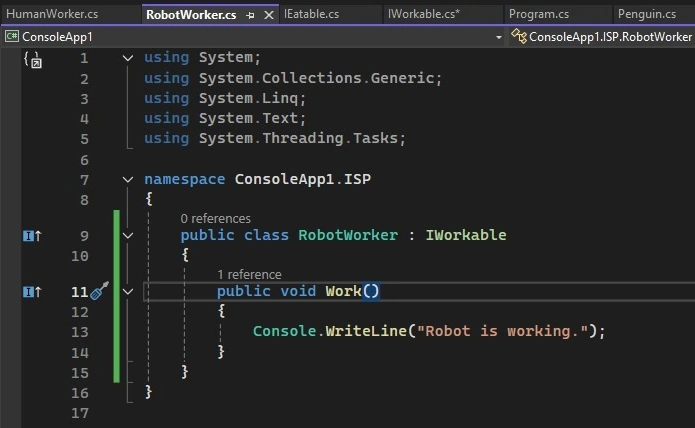Click System.Text on line 4
Image resolution: width=695 pixels, height=428 pixels.
248,118
